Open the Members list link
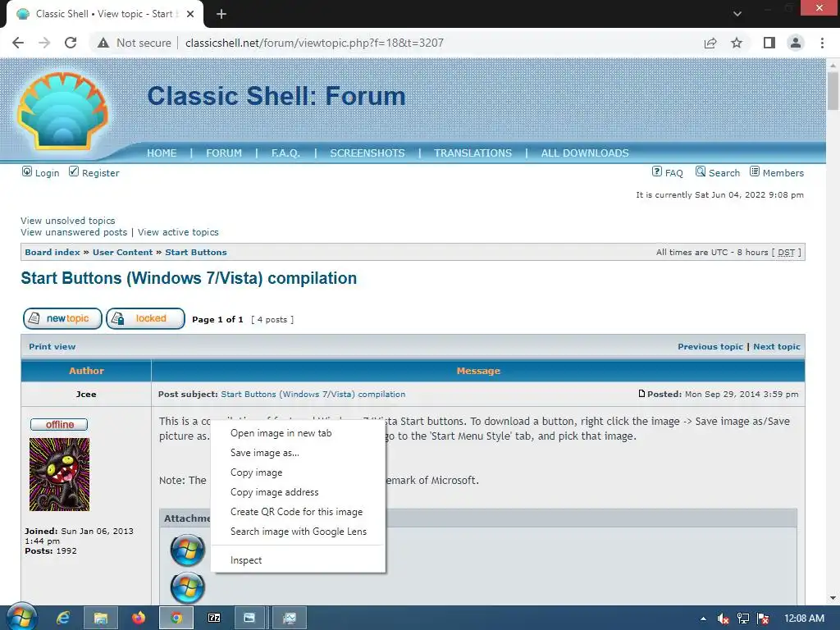The height and width of the screenshot is (630, 840). point(777,172)
